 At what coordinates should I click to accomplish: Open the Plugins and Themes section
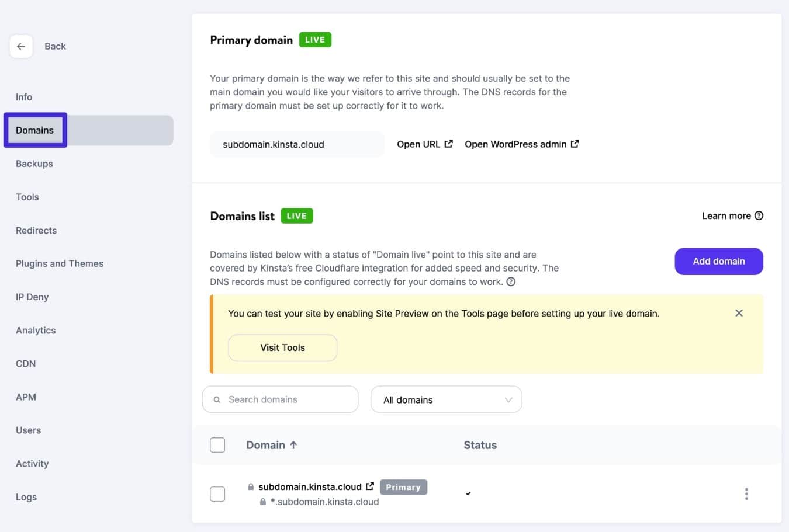pos(59,263)
